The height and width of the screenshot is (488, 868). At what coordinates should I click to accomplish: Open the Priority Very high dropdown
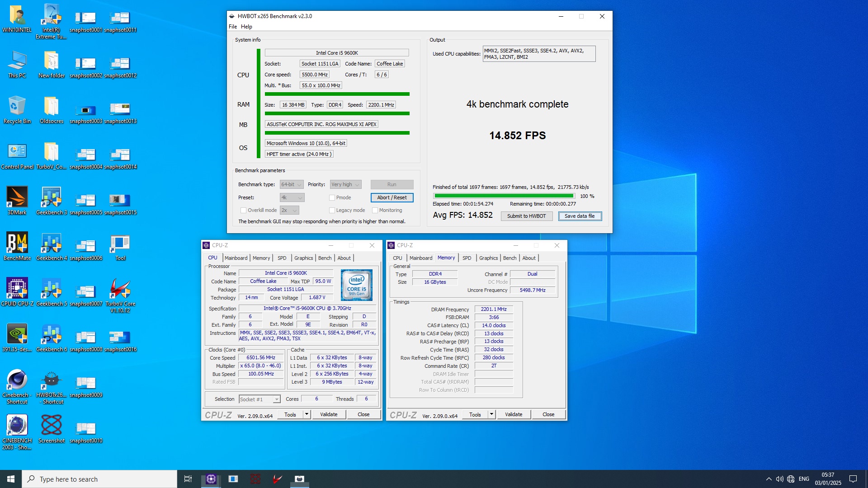click(345, 184)
